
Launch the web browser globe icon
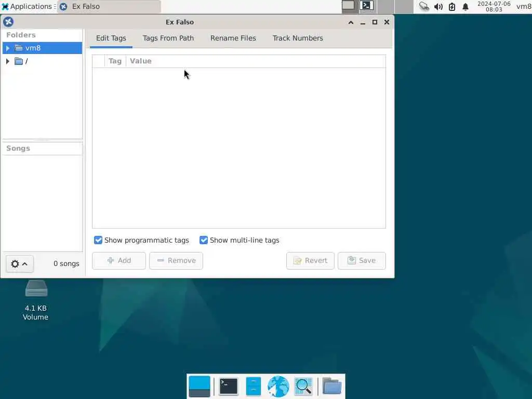click(278, 387)
